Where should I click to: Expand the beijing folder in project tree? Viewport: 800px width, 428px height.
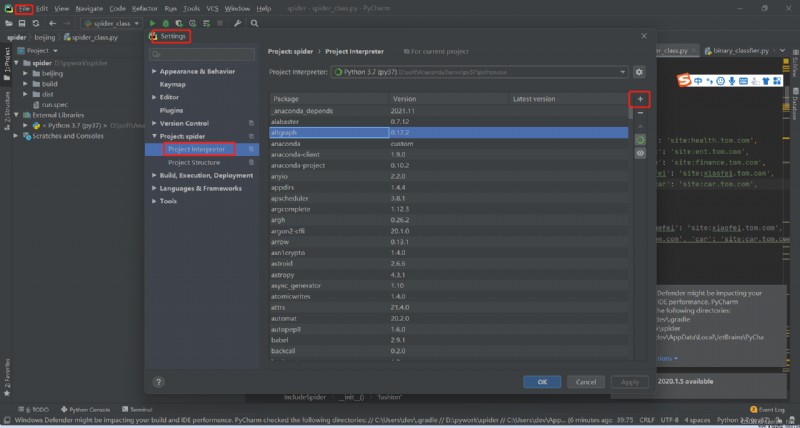pyautogui.click(x=26, y=73)
